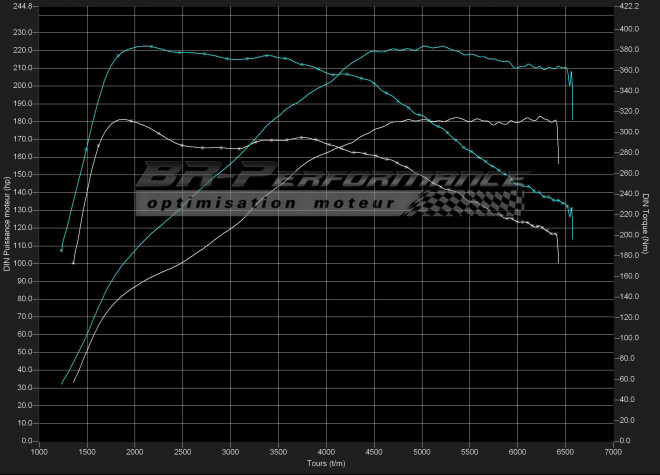Click the "DIN Puissance moteur (hp)" axis title
The height and width of the screenshot is (475, 660).
click(x=7, y=223)
